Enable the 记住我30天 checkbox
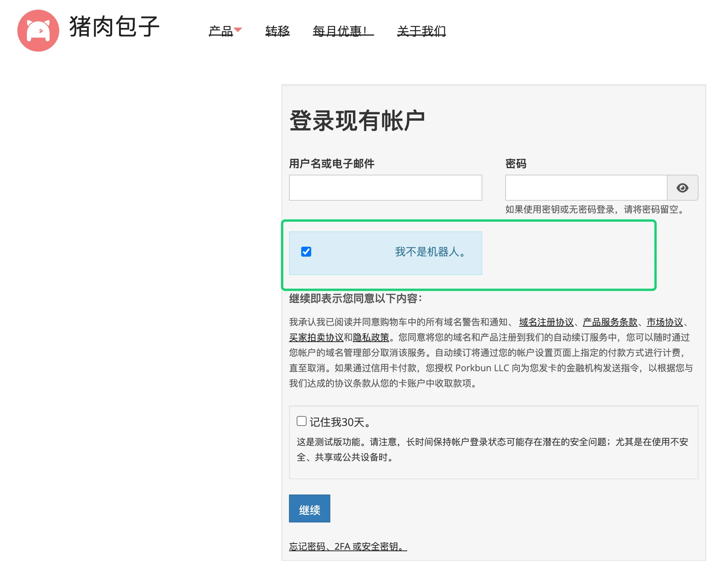728x583 pixels. click(302, 421)
